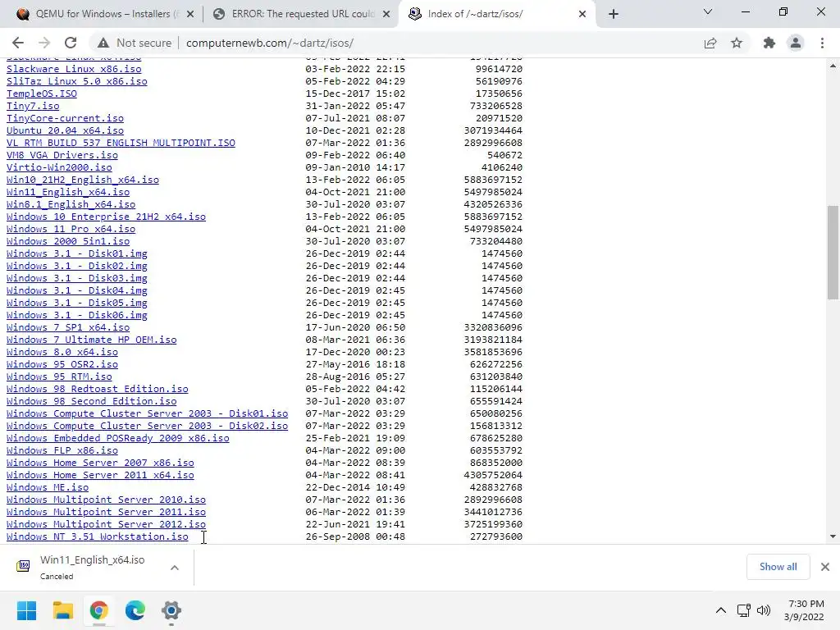Open VL_RTM_BUILD_537_ENGLISH_MULTIPOINT.ISO link
The image size is (840, 630).
pyautogui.click(x=121, y=143)
